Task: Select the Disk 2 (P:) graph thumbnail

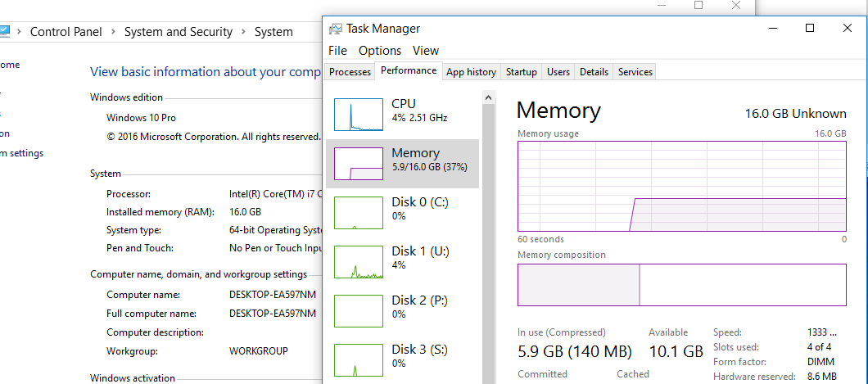Action: (359, 311)
